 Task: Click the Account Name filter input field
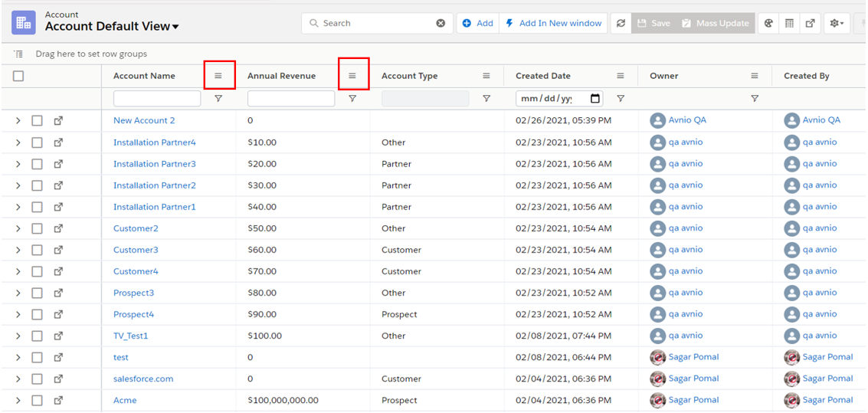tap(157, 99)
